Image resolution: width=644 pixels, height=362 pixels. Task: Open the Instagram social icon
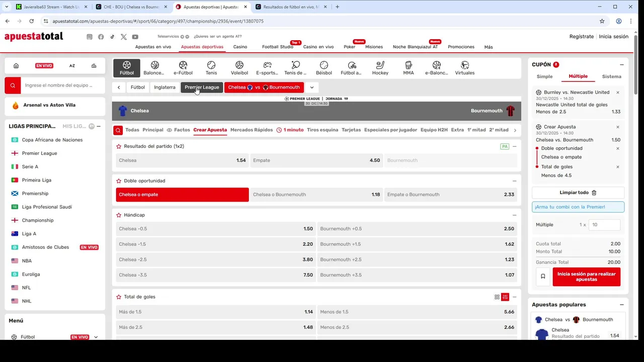(x=90, y=37)
